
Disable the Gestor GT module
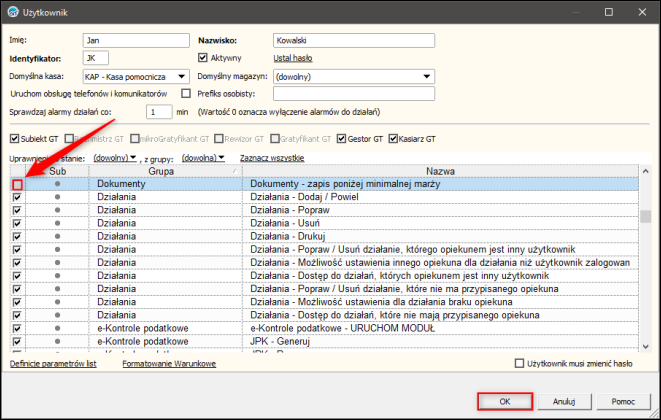click(341, 139)
